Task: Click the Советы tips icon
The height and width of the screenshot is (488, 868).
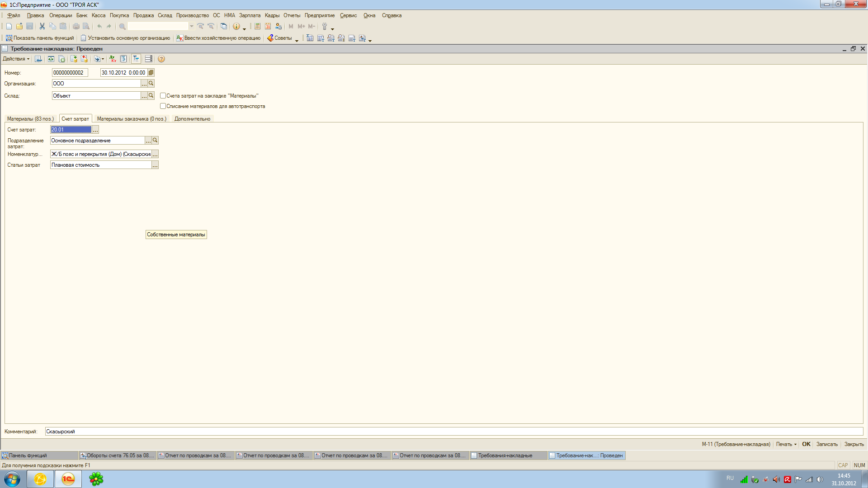Action: pos(279,38)
